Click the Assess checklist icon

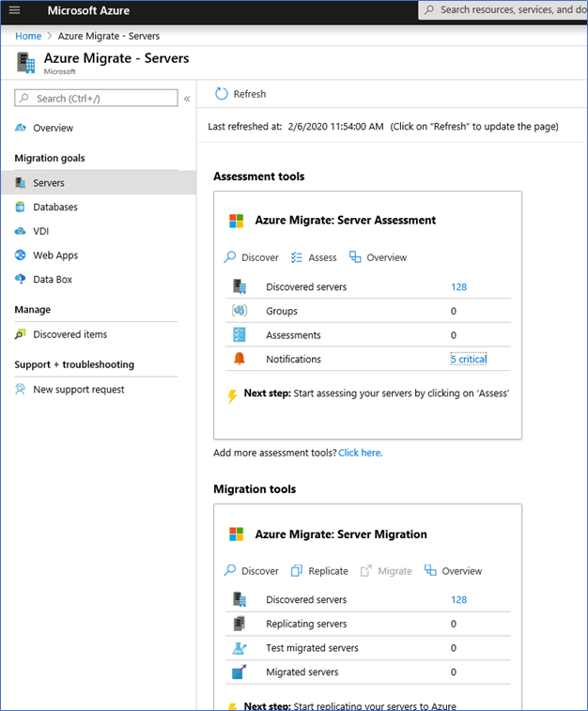point(297,257)
